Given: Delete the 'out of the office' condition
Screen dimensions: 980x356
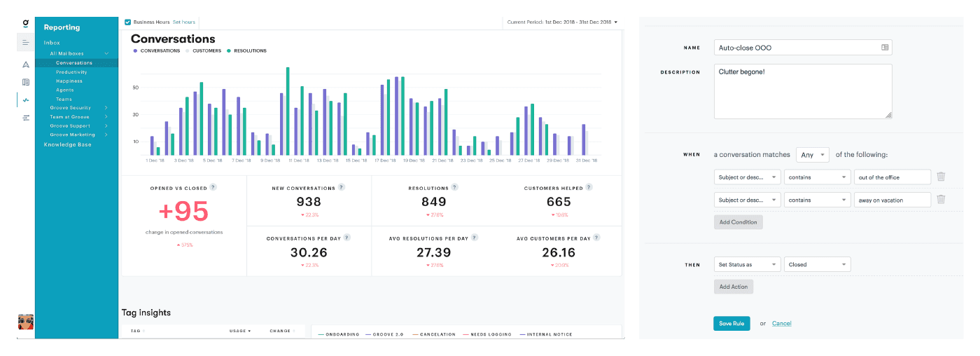Looking at the screenshot, I should point(941,177).
